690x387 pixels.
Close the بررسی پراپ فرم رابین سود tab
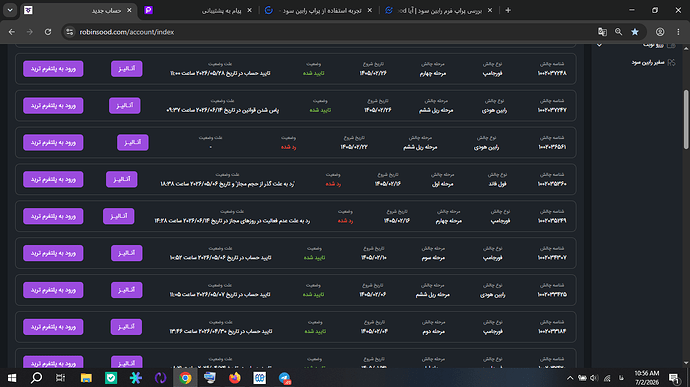point(490,10)
